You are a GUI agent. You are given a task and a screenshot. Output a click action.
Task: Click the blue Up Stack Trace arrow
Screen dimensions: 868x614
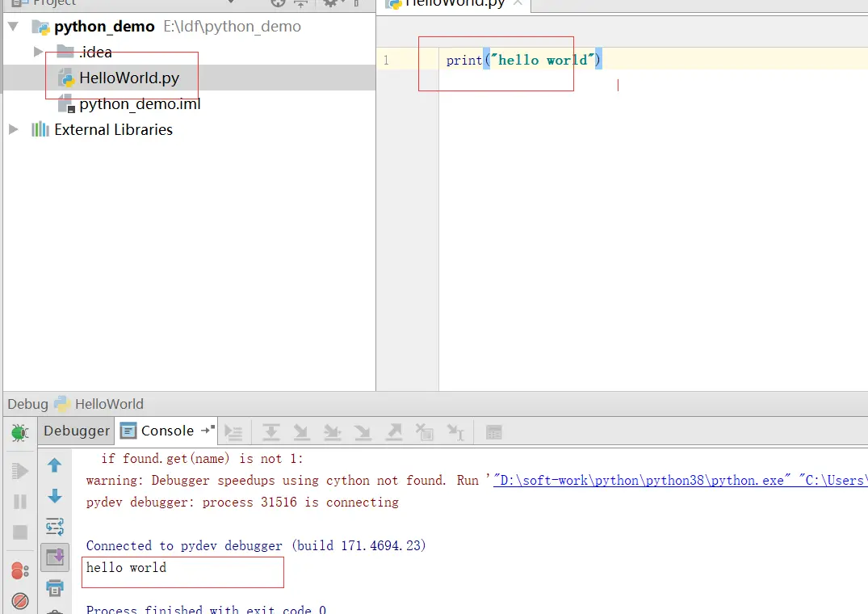[54, 465]
